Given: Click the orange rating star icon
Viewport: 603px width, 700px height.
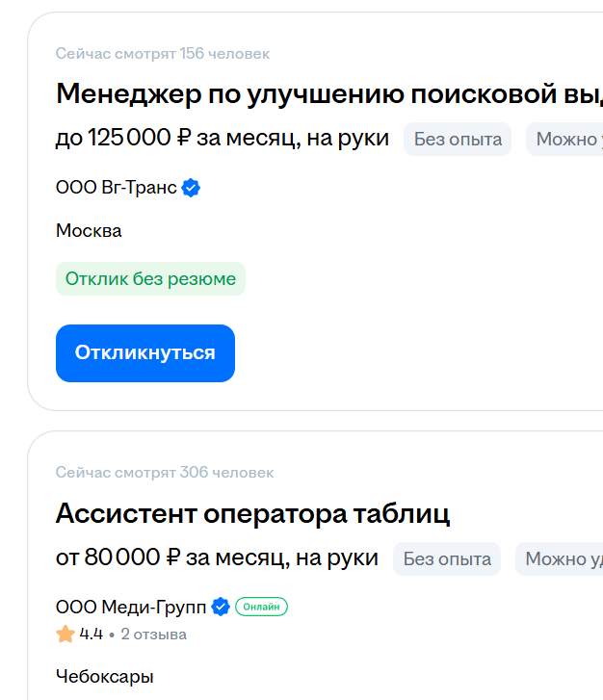Looking at the screenshot, I should 66,635.
